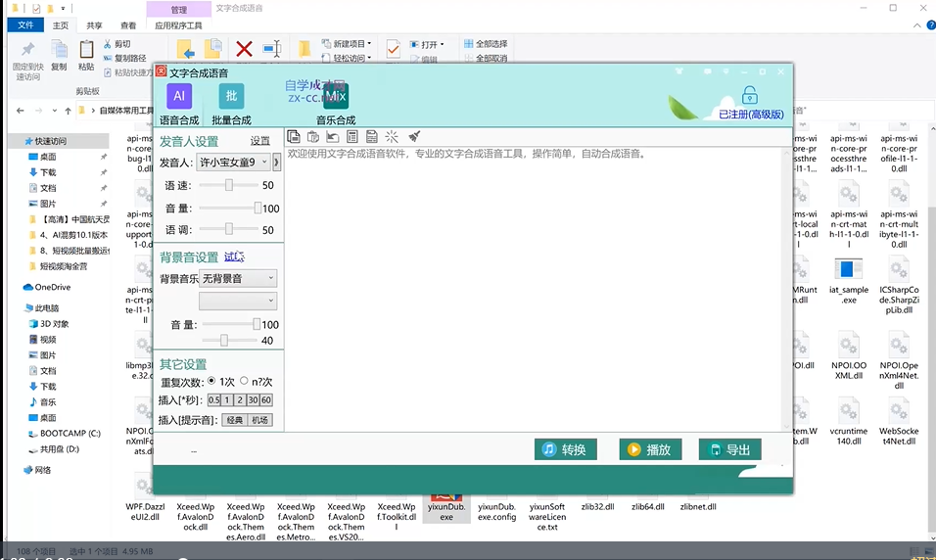
Task: Click the 试听 preview link
Action: [234, 257]
